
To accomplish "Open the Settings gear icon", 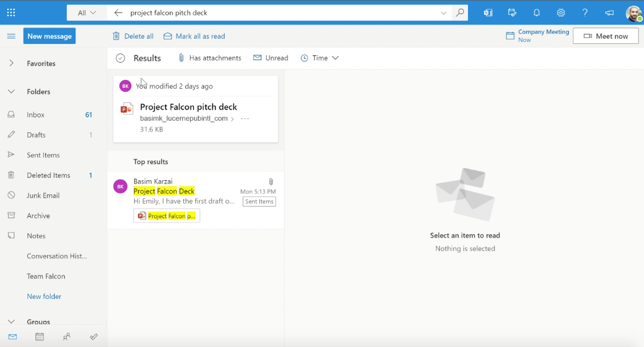I will pyautogui.click(x=561, y=13).
